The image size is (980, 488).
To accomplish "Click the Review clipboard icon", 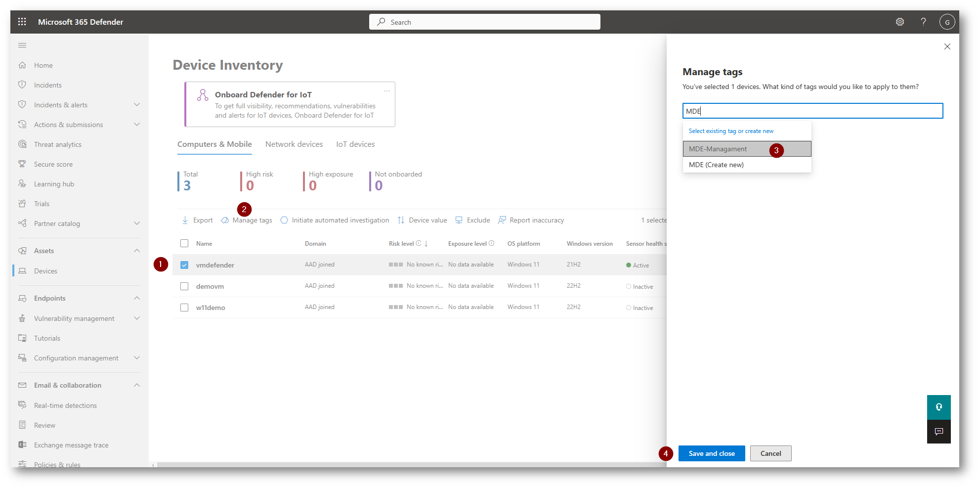I will point(22,425).
